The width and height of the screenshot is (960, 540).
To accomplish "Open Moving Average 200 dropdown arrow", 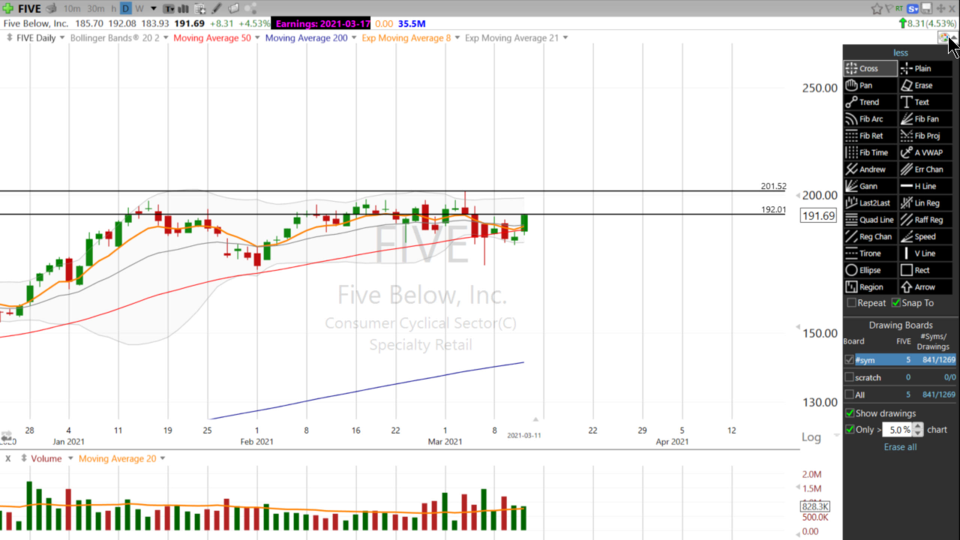I will (353, 38).
